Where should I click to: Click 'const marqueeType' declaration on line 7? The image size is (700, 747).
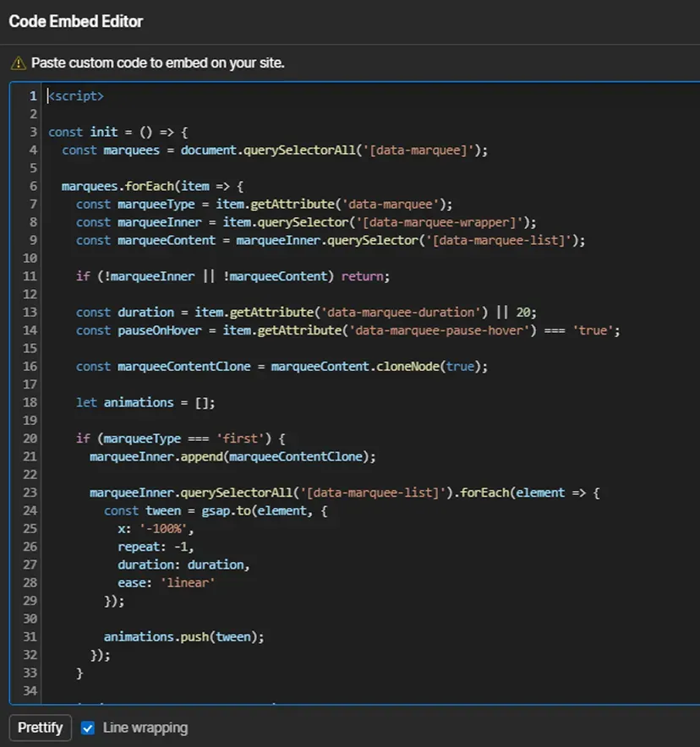pyautogui.click(x=135, y=204)
